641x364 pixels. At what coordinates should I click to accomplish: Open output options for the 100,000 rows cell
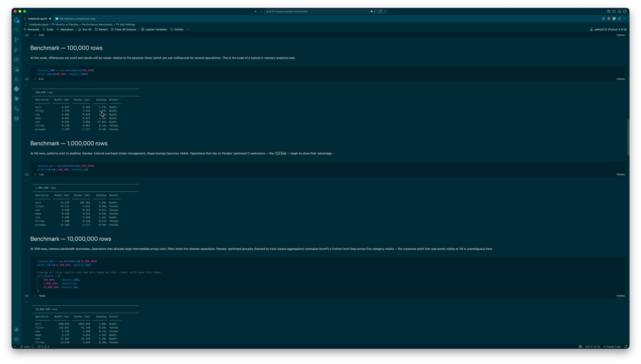26,85
